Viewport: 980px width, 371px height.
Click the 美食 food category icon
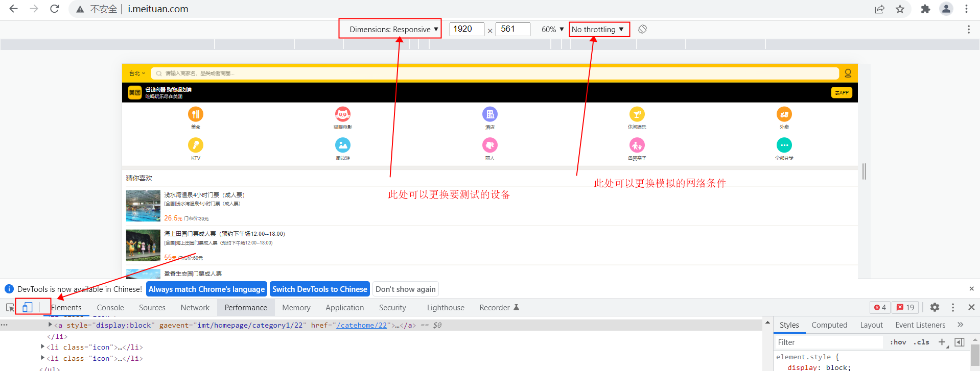[x=196, y=114]
